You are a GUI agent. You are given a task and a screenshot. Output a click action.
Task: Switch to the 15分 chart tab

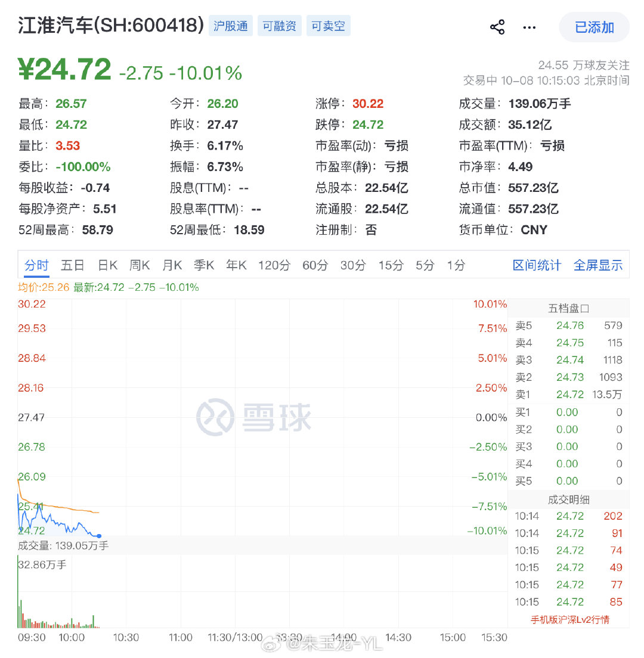(x=391, y=265)
